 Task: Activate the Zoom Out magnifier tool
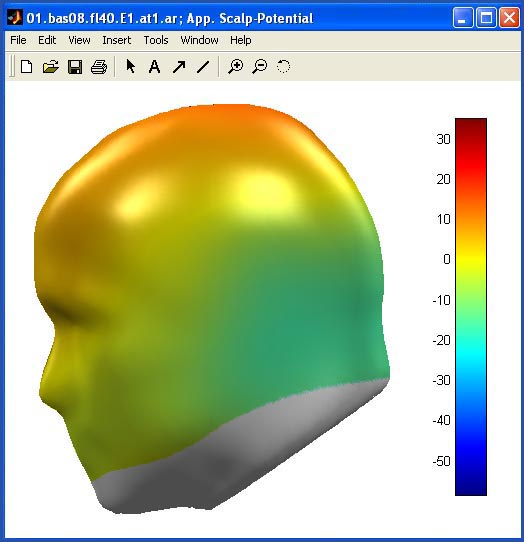coord(260,66)
